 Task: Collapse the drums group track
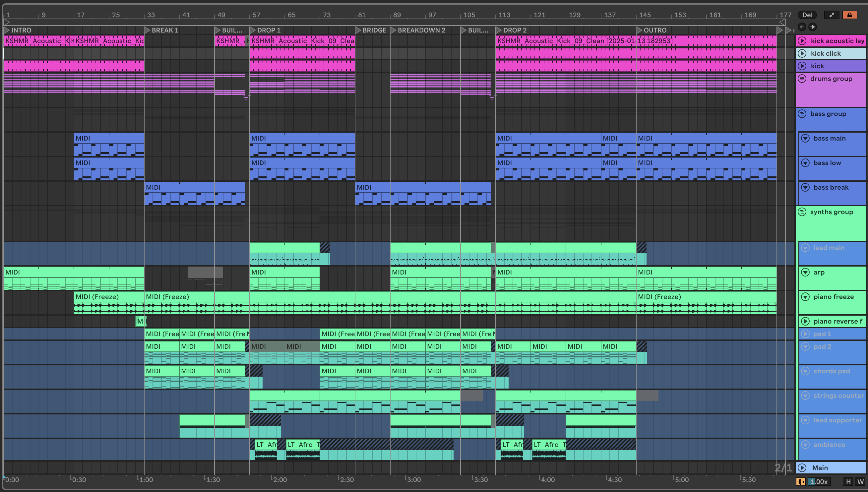pos(802,79)
